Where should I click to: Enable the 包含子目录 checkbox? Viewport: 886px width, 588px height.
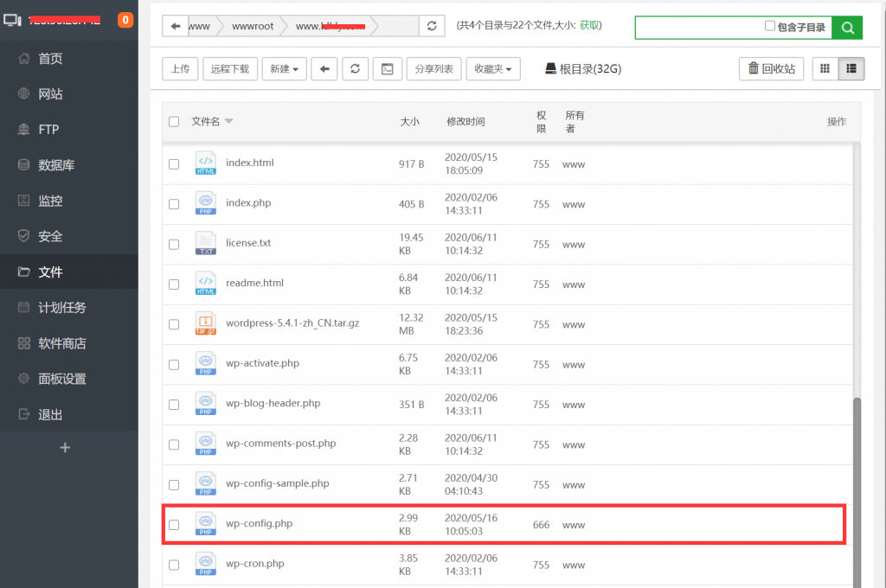pos(769,26)
